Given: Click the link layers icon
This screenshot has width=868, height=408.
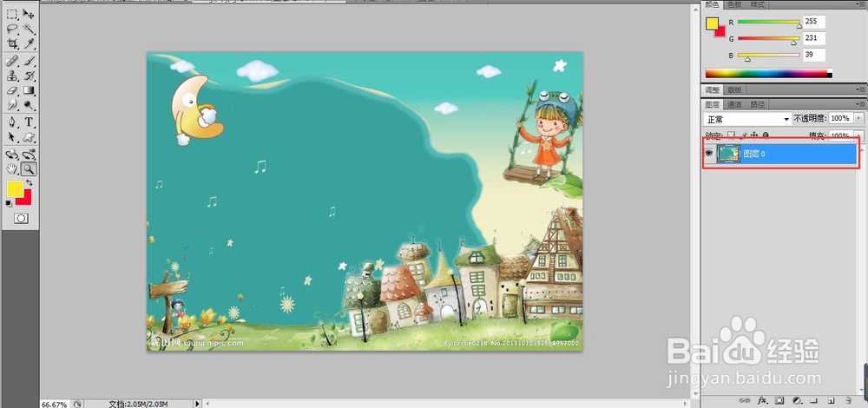Looking at the screenshot, I should tap(745, 399).
